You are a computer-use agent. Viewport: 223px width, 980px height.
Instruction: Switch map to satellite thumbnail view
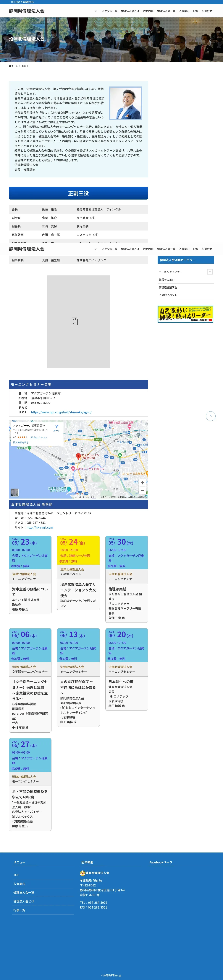click(14, 492)
